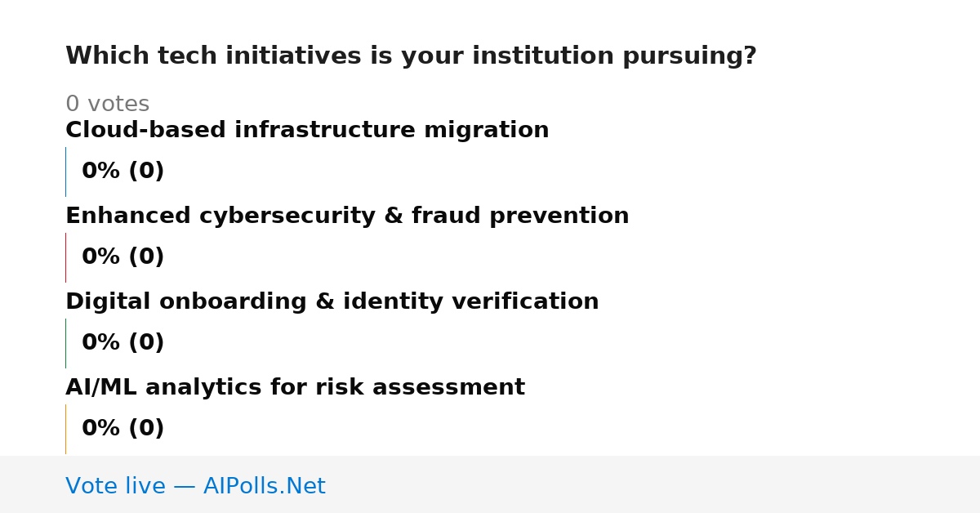Select Digital onboarding & identity verification option
The image size is (980, 513).
coord(332,302)
